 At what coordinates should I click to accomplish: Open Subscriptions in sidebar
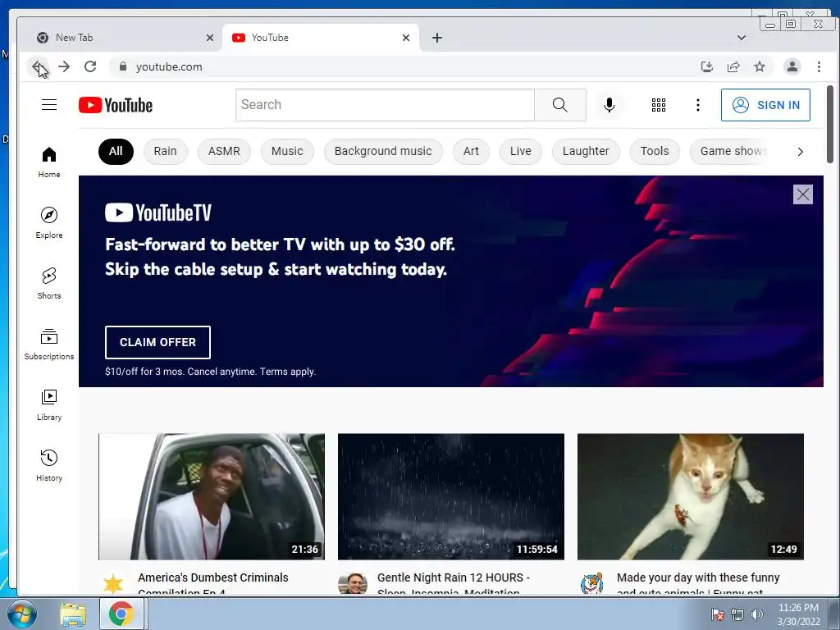coord(48,344)
